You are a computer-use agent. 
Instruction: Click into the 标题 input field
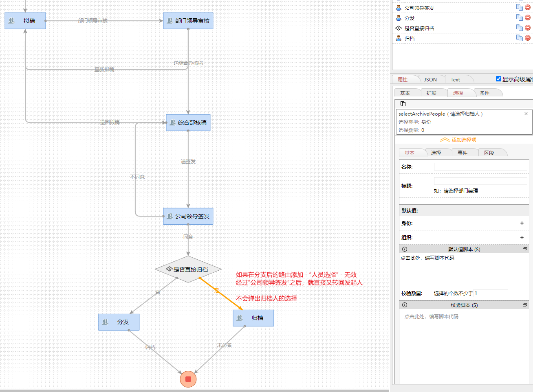click(480, 181)
